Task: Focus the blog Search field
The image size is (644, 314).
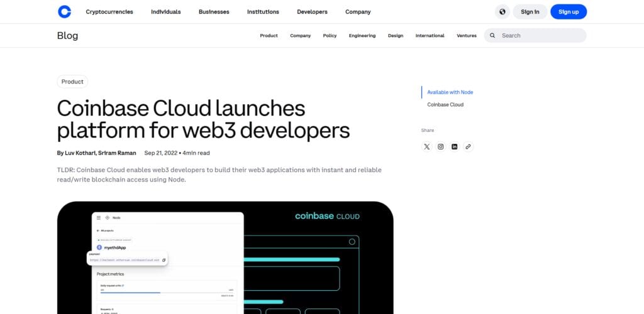Action: pos(535,36)
